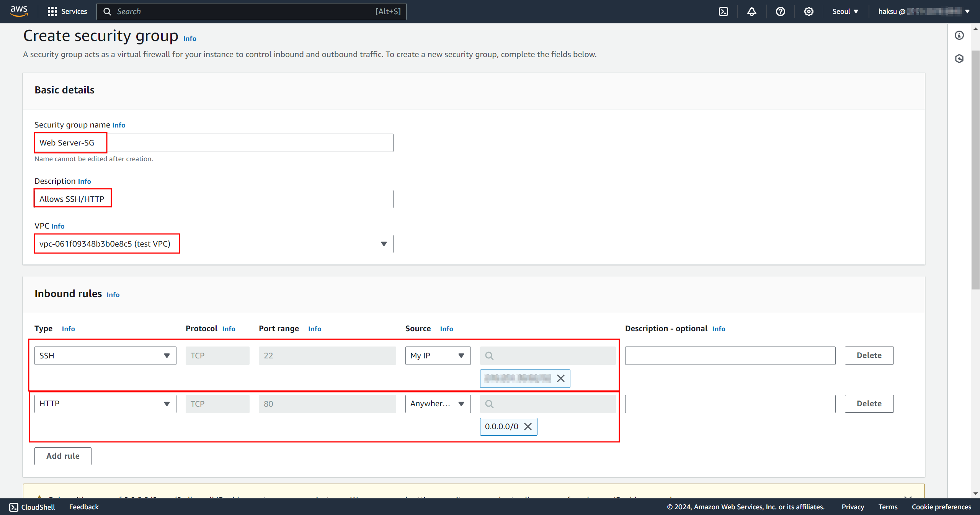This screenshot has width=980, height=515.
Task: Click the Add rule button
Action: coord(63,456)
